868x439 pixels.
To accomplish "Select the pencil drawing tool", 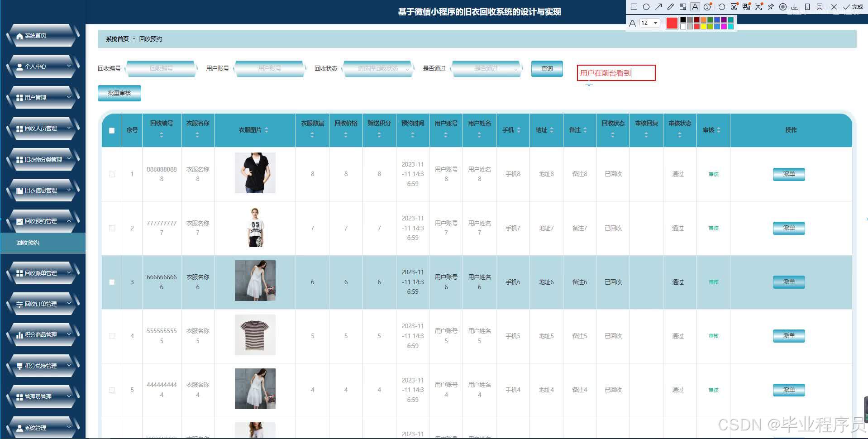I will (x=670, y=7).
